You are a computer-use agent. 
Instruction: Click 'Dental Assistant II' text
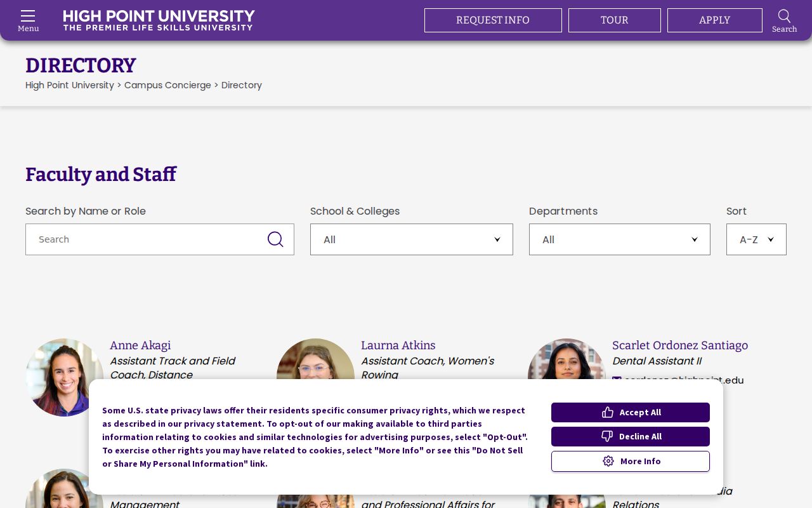[657, 361]
